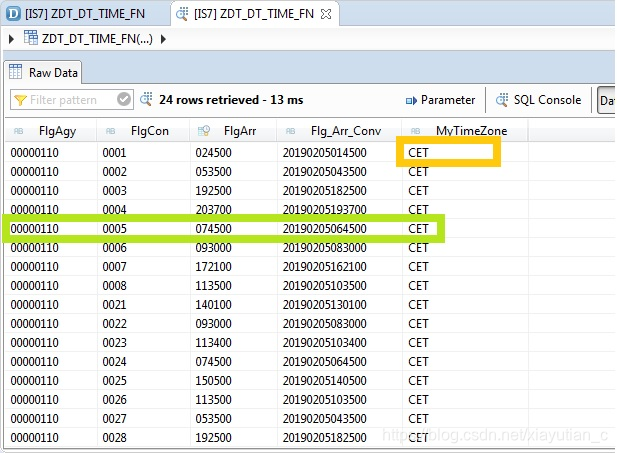Click the SQL Console icon
617x453 pixels.
pos(502,100)
